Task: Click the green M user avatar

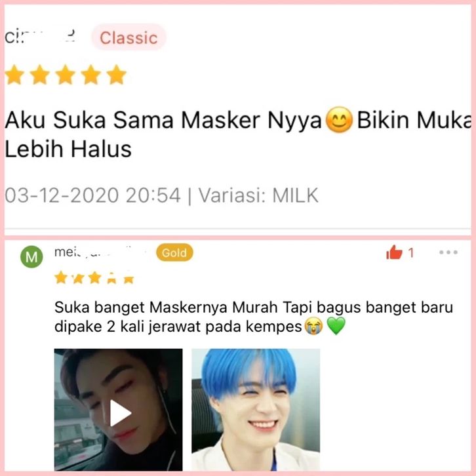Action: click(31, 257)
